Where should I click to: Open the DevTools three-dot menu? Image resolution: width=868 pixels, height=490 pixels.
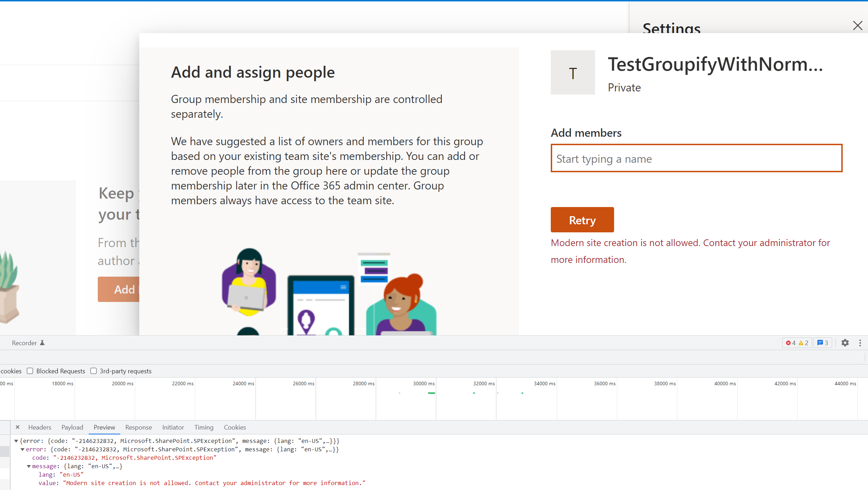860,343
